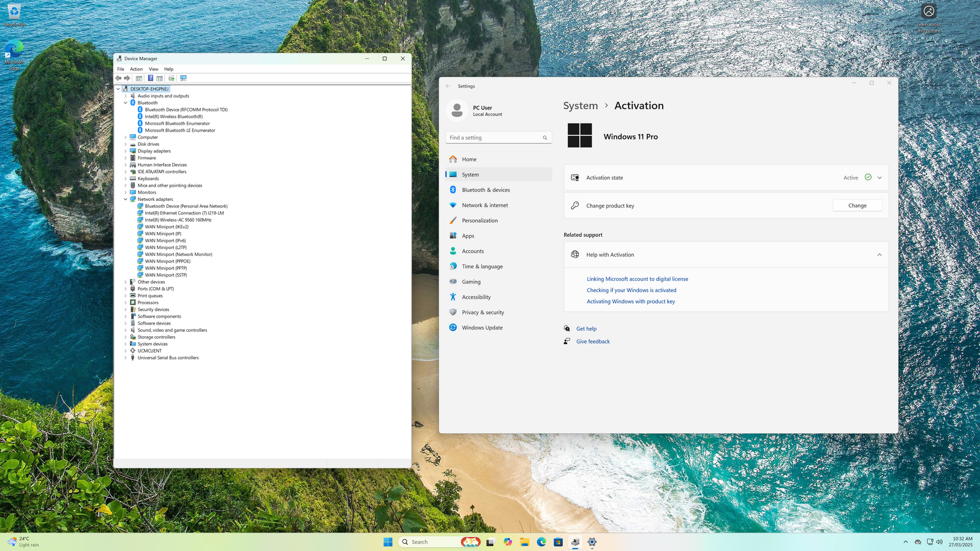Open Windows Update in Settings sidebar
980x551 pixels.
(499, 328)
